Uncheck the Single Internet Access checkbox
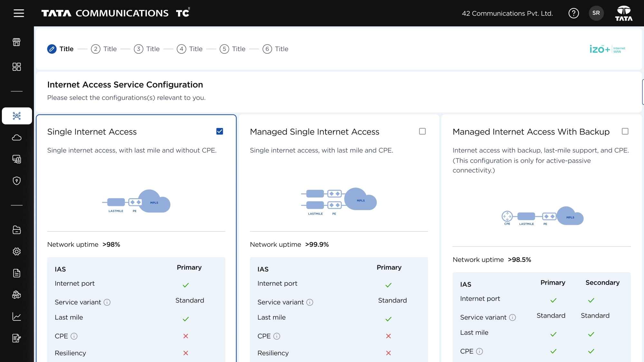The height and width of the screenshot is (362, 644). point(220,131)
